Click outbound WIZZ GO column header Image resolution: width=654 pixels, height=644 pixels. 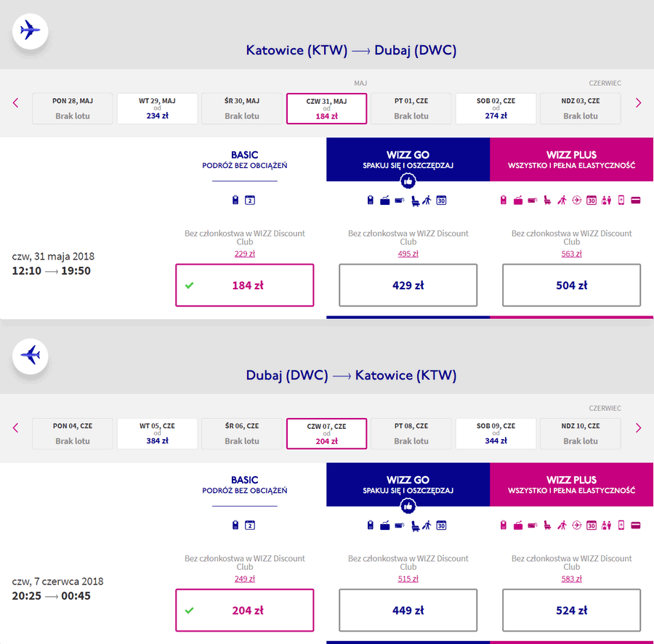click(408, 159)
